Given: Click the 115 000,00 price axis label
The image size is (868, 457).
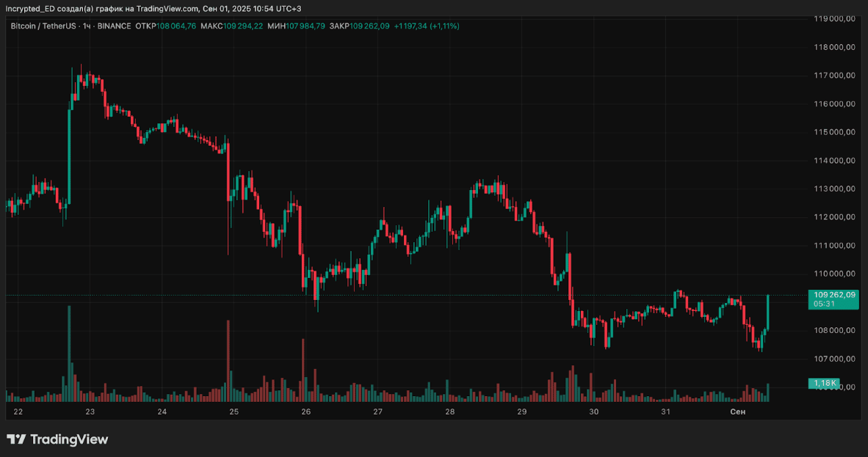Looking at the screenshot, I should 834,132.
